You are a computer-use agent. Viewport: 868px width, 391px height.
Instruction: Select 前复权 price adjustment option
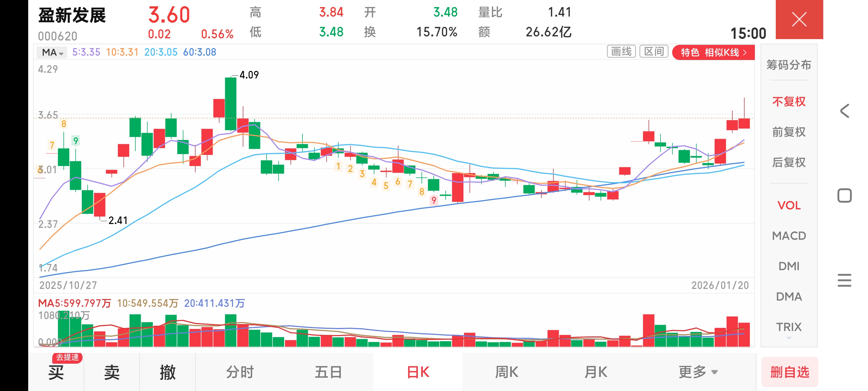pyautogui.click(x=789, y=132)
